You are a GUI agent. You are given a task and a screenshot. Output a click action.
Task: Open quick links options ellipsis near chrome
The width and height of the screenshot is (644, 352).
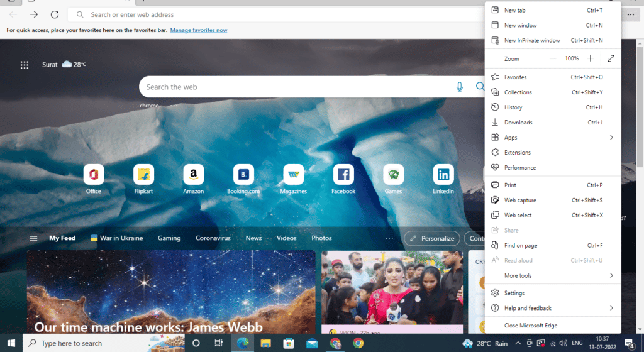pos(174,106)
